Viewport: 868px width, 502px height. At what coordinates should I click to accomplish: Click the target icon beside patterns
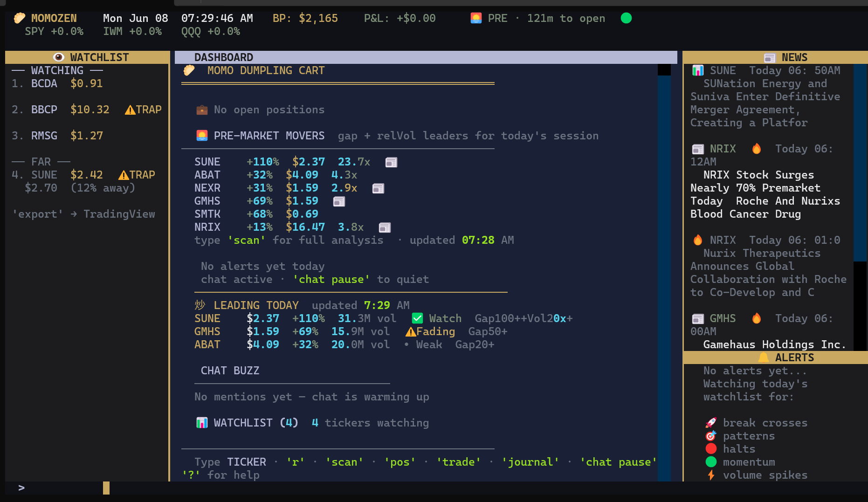pos(711,436)
